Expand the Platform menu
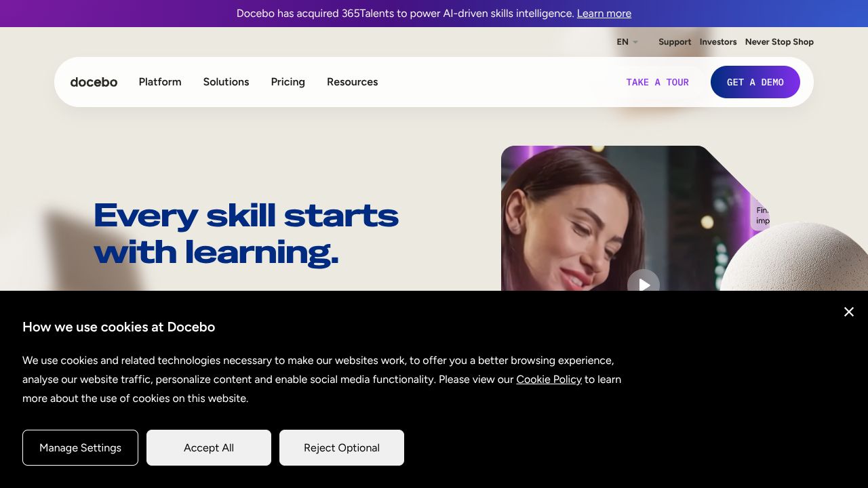 pos(160,82)
